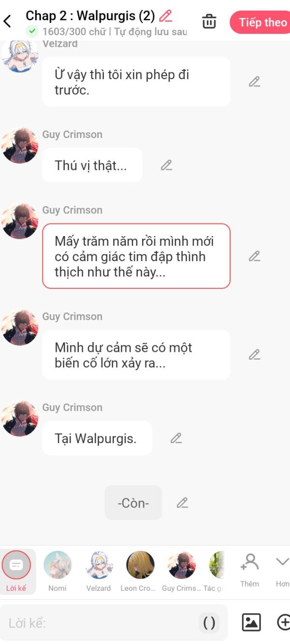The width and height of the screenshot is (290, 644).
Task: Expand character list with Hơn chevron
Action: tap(282, 570)
